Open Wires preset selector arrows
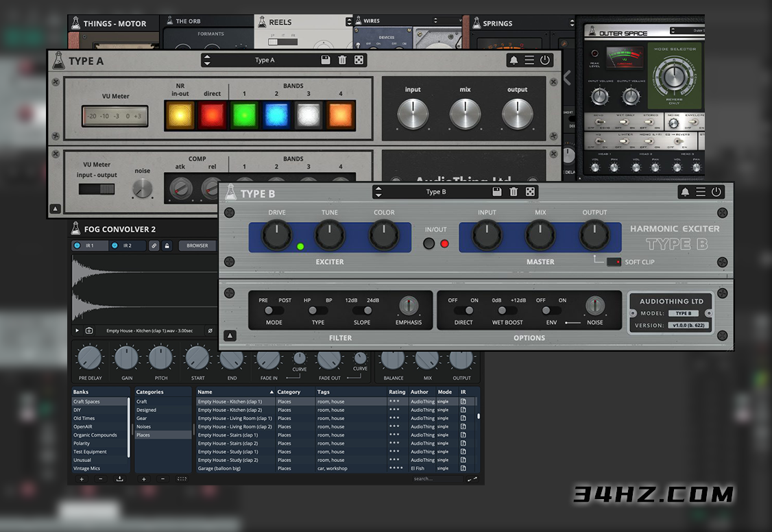This screenshot has width=772, height=532. click(x=435, y=21)
